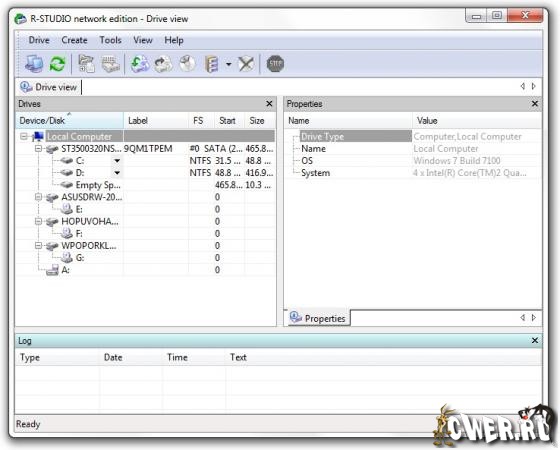Collapse the Local Computer tree node

24,136
